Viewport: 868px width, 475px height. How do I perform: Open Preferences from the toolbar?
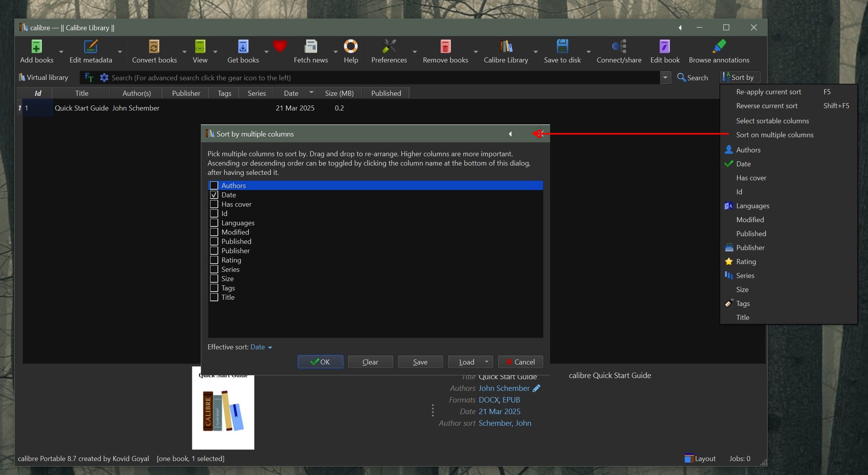388,47
